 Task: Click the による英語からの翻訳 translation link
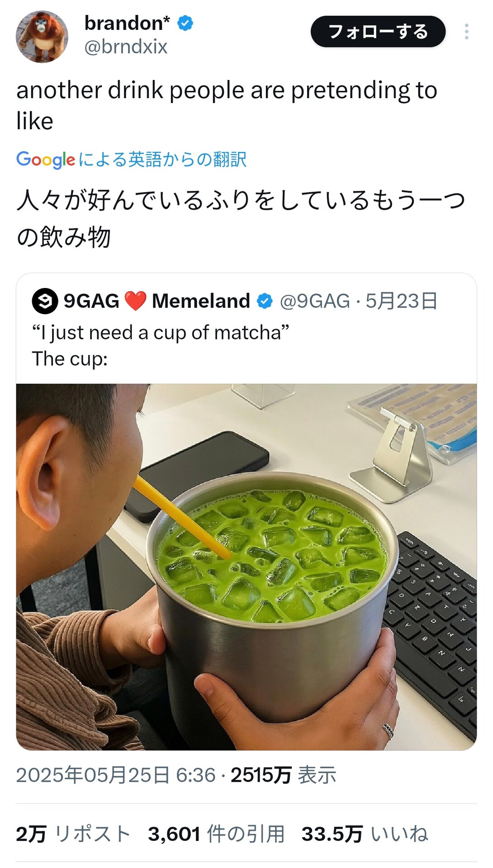coord(162,160)
